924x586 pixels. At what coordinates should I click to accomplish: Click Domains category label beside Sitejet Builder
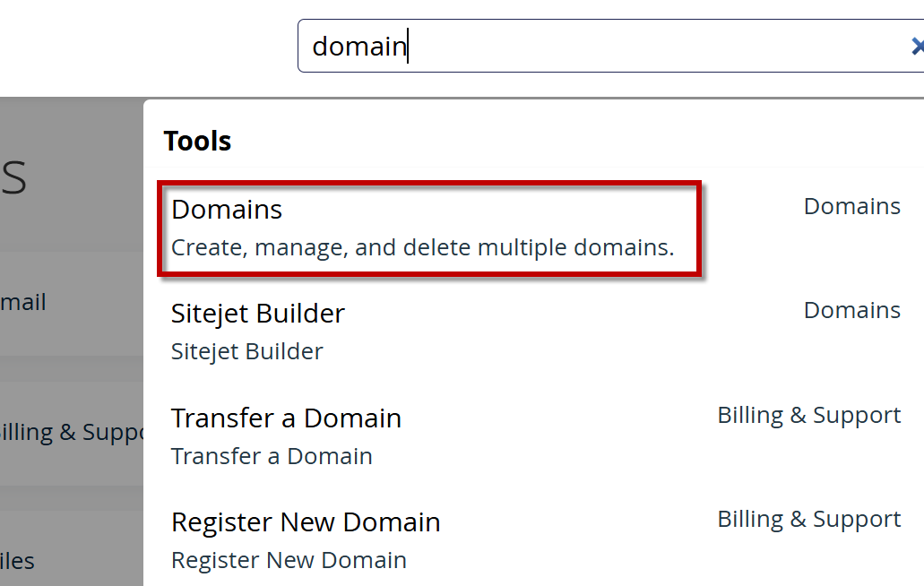pos(851,310)
